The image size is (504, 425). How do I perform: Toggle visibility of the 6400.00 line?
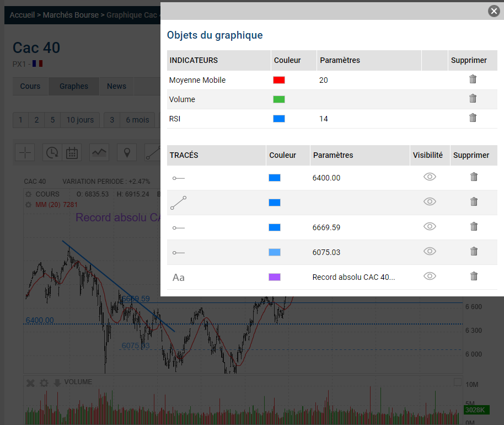pos(430,177)
